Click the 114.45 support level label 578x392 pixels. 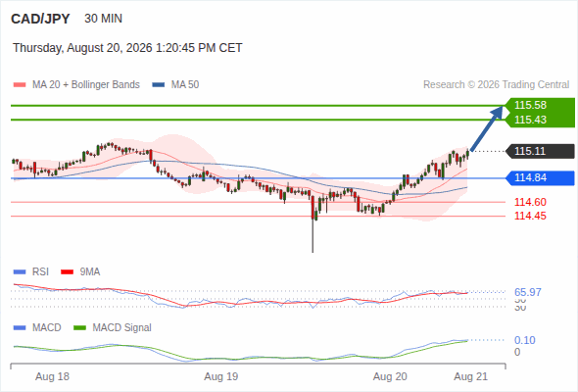click(x=530, y=217)
